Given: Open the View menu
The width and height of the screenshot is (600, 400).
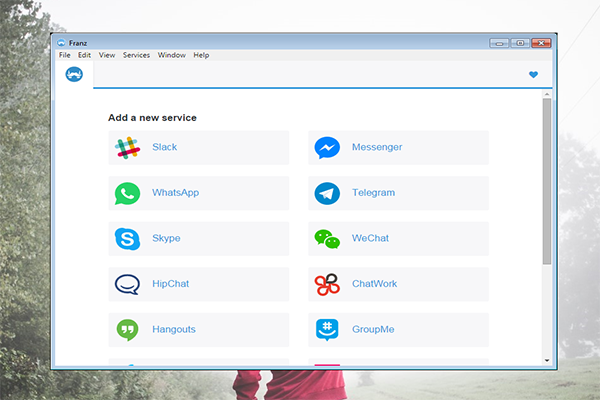Looking at the screenshot, I should [107, 55].
